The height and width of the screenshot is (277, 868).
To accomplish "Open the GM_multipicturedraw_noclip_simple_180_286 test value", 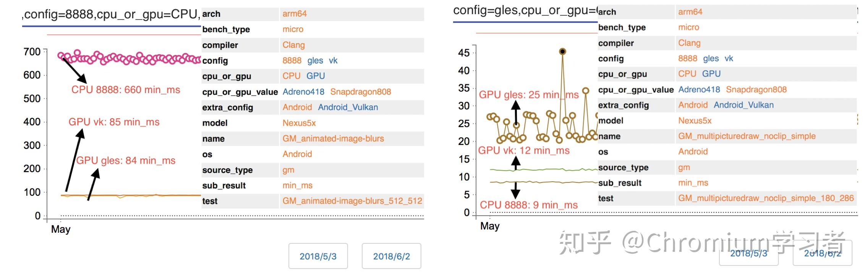I will pyautogui.click(x=766, y=198).
